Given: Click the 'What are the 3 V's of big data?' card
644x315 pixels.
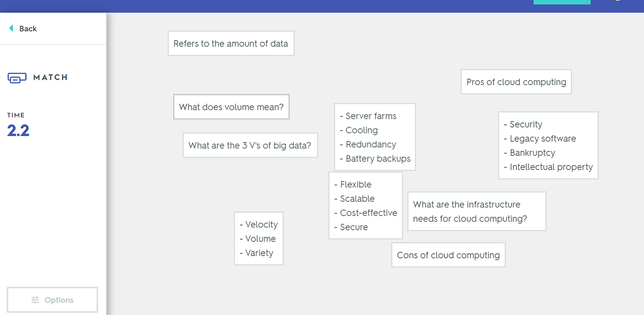Looking at the screenshot, I should coord(250,145).
